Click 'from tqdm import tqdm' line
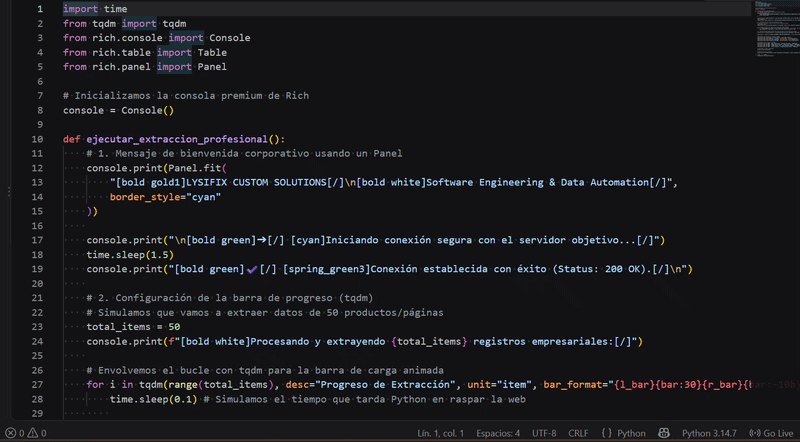 tap(124, 23)
